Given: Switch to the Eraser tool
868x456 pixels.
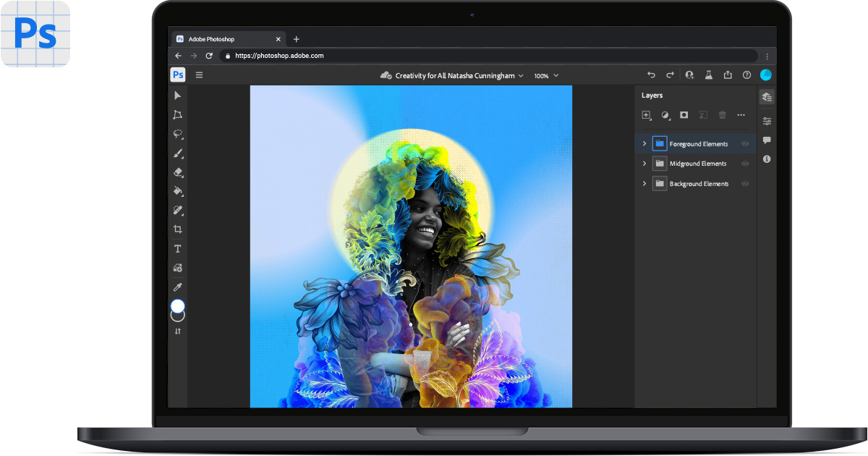Looking at the screenshot, I should pyautogui.click(x=177, y=172).
